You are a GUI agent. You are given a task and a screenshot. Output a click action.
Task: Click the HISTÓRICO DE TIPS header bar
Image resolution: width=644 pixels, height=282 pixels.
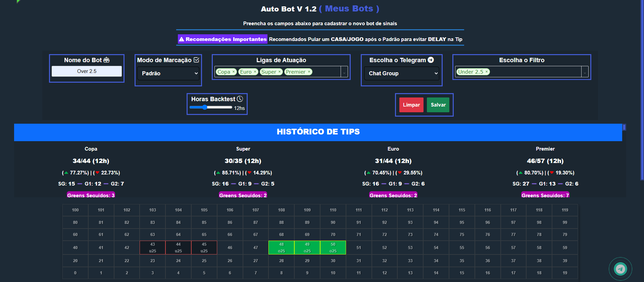coord(318,132)
